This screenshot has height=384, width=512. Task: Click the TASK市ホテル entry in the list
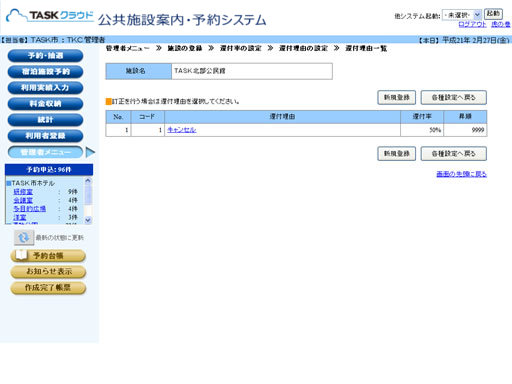click(x=33, y=183)
